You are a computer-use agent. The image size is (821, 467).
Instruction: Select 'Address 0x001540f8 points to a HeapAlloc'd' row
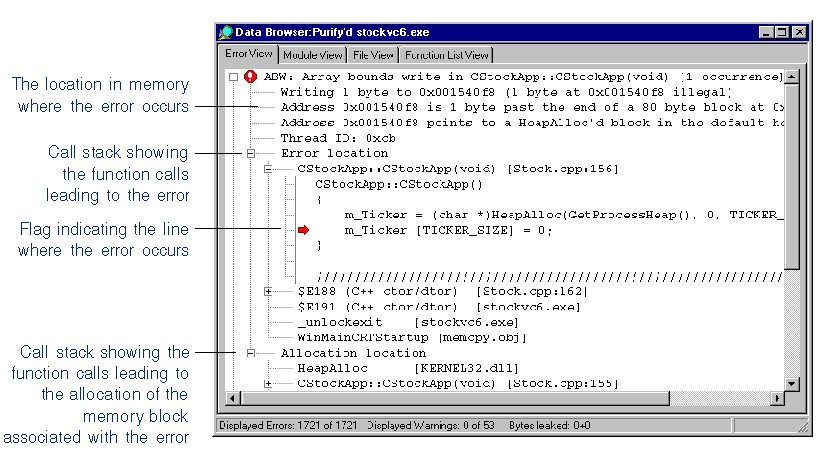click(532, 123)
